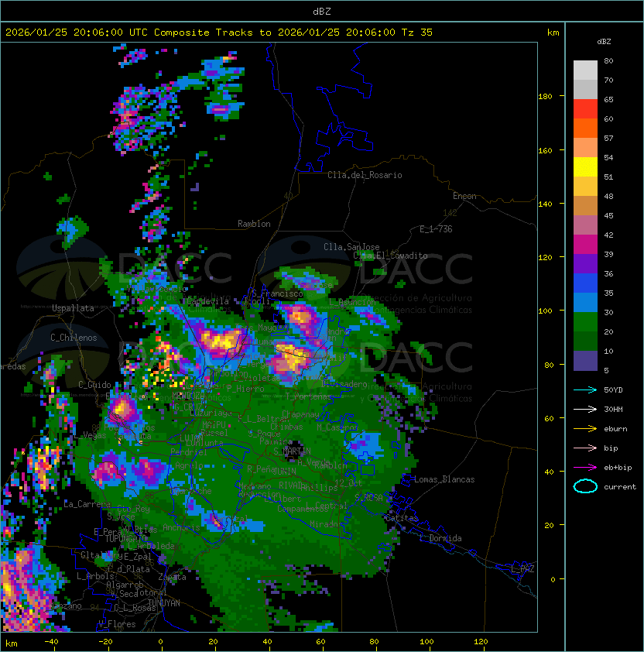Click the C_Chilenos place label
The width and height of the screenshot is (644, 652).
[x=74, y=338]
